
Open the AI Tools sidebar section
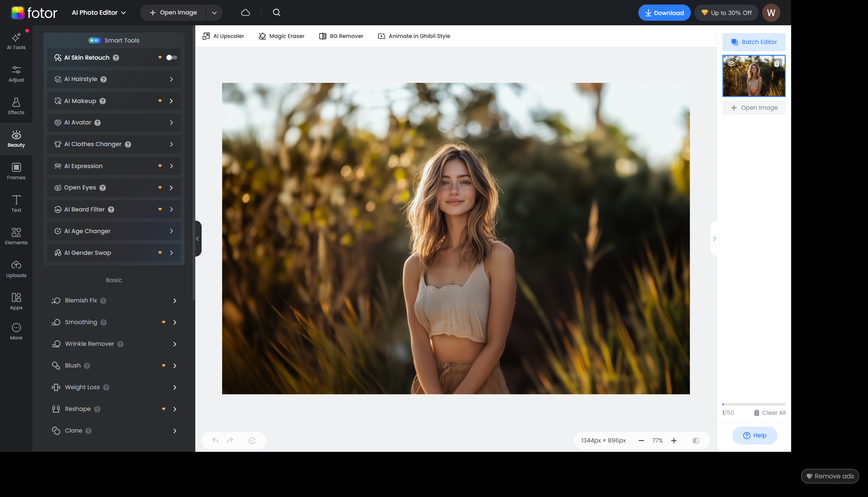16,41
